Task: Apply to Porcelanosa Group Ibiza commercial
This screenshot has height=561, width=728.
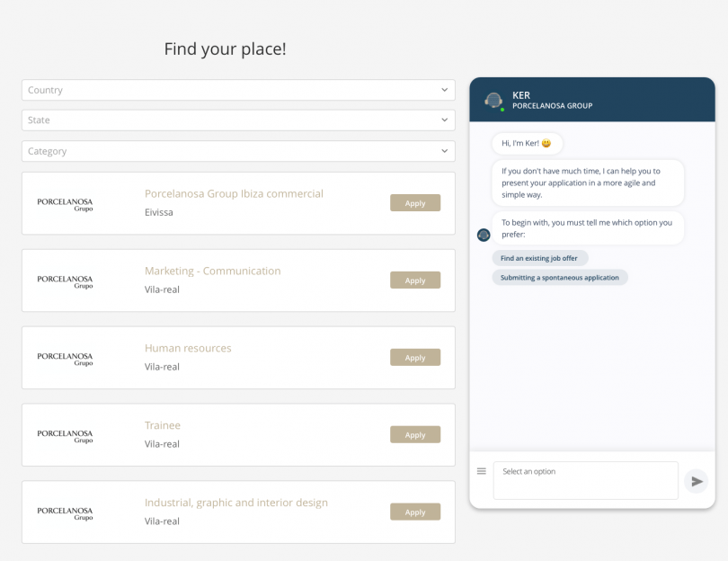Action: [414, 203]
